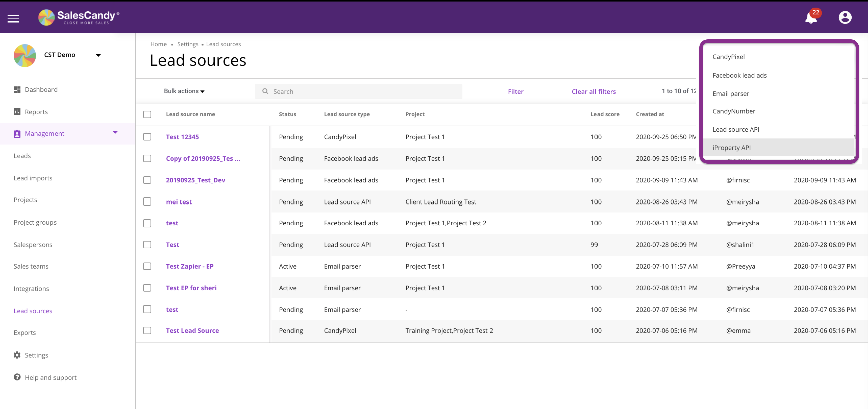Click the Settings gear icon in sidebar
This screenshot has width=868, height=409.
tap(17, 355)
